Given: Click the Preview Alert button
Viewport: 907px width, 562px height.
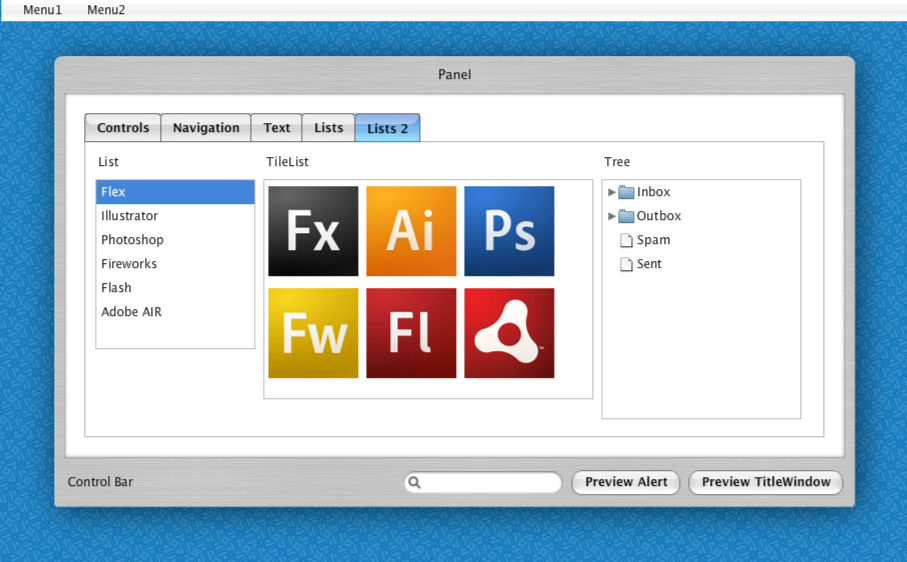Looking at the screenshot, I should tap(626, 482).
